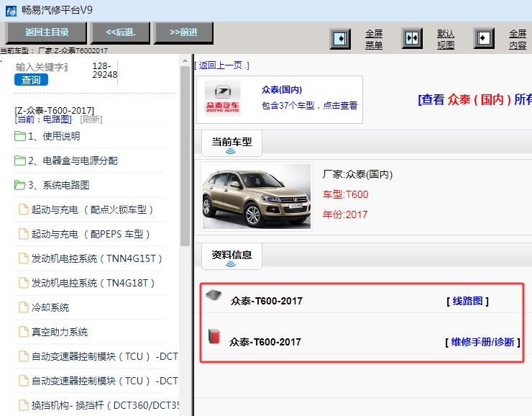Click the Zotye brand logo image
The height and width of the screenshot is (416, 532).
[222, 99]
